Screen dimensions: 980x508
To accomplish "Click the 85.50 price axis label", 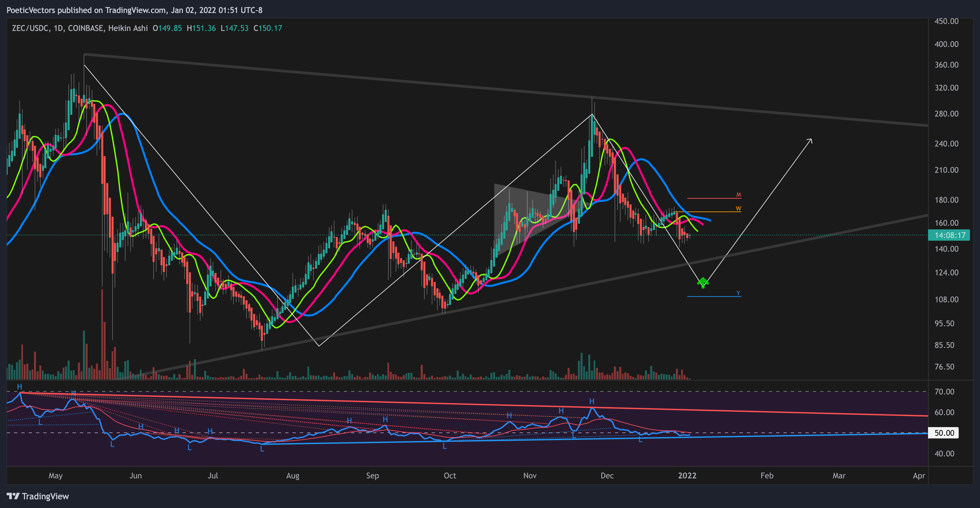I will click(944, 345).
